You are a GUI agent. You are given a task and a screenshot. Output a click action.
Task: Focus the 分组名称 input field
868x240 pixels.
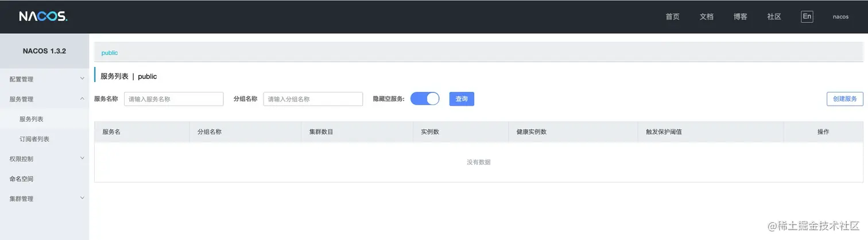313,99
